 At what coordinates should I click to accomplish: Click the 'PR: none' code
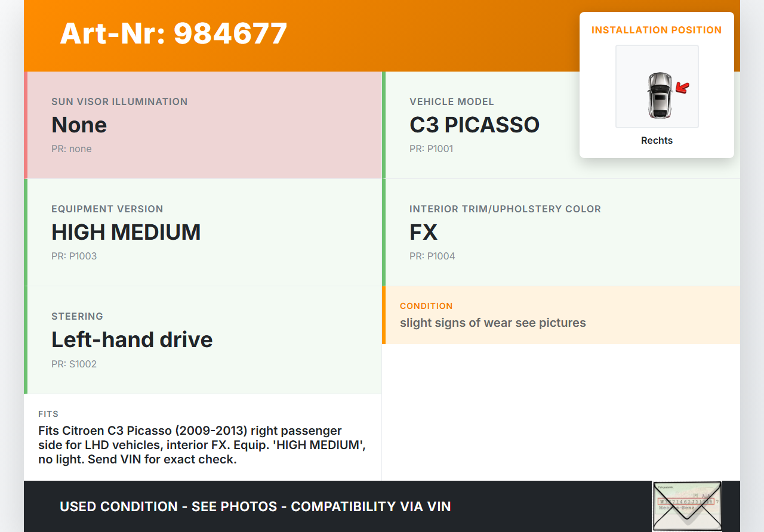72,149
